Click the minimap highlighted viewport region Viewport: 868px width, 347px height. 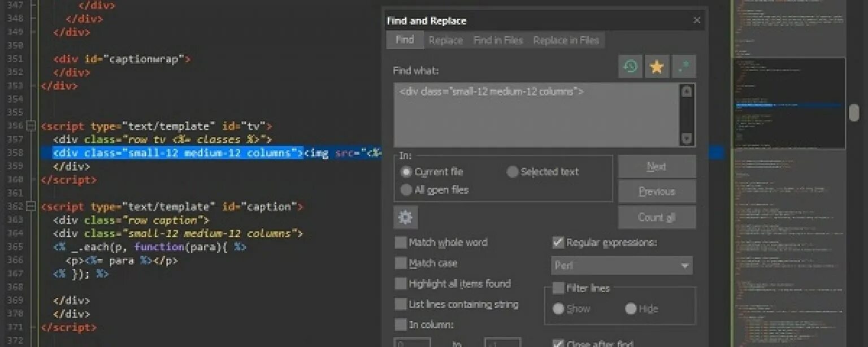coord(789,103)
